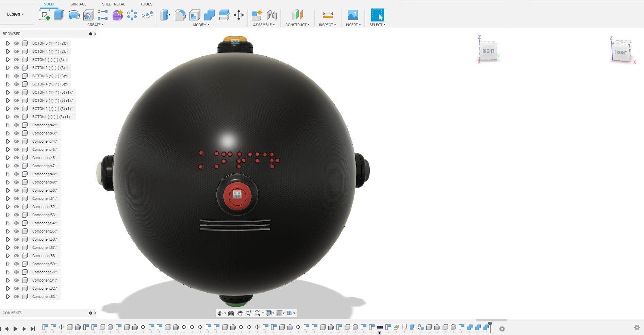The width and height of the screenshot is (644, 335).
Task: Click the Select tool icon
Action: [377, 15]
